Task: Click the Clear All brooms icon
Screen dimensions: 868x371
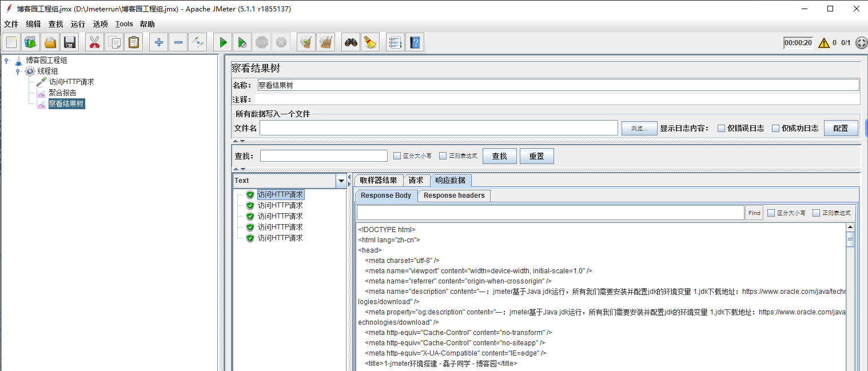Action: click(x=325, y=42)
